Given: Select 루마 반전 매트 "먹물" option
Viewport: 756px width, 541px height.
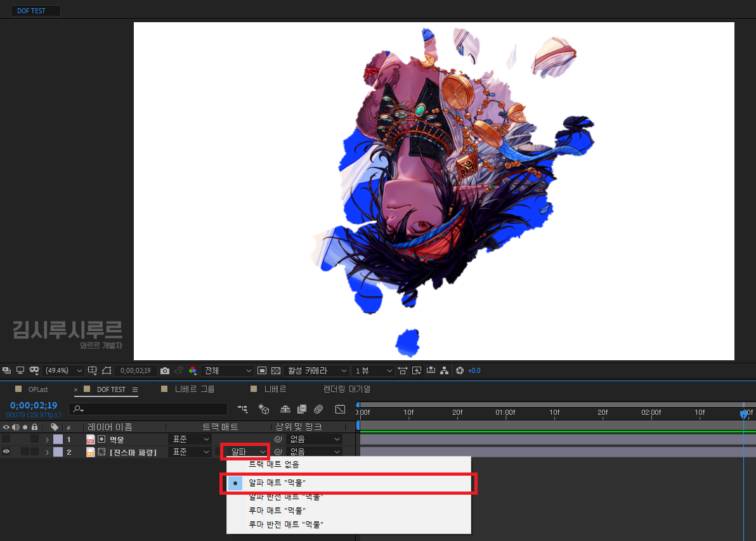Looking at the screenshot, I should click(349, 524).
